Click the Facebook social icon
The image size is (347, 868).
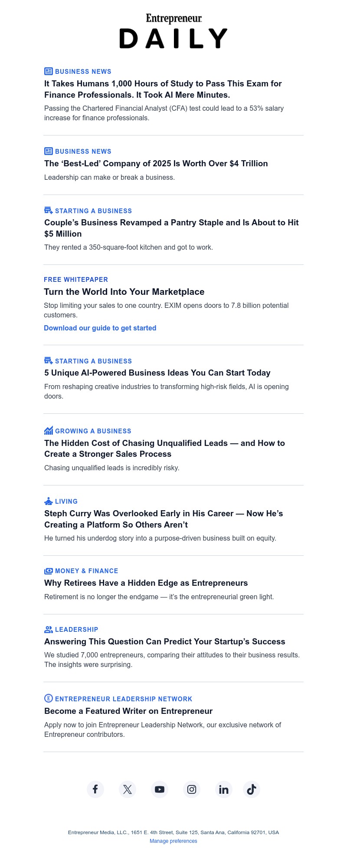pos(95,789)
